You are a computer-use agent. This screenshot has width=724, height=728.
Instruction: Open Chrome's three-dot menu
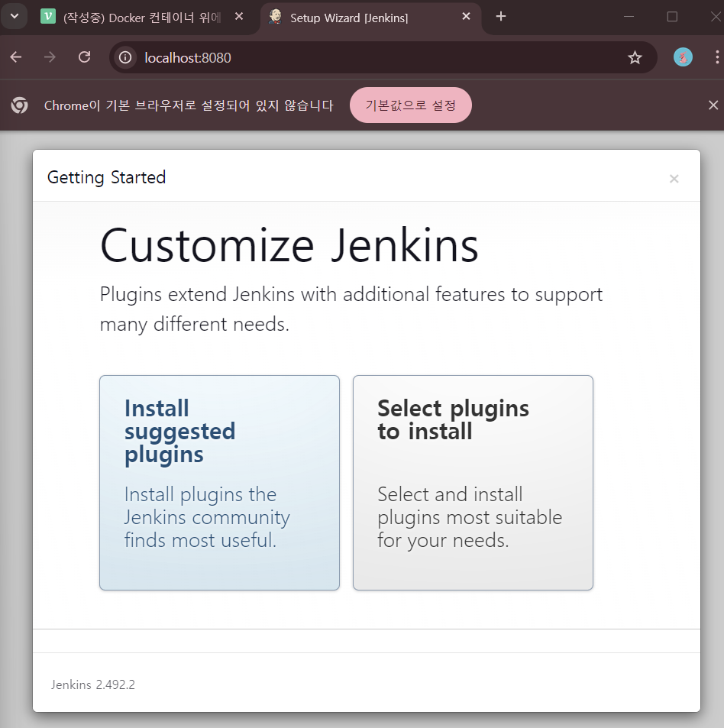point(717,57)
